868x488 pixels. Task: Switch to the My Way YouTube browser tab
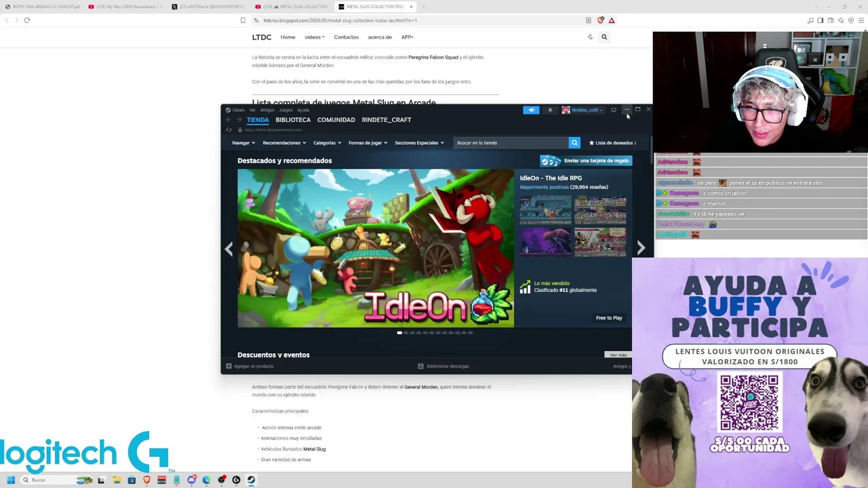click(x=125, y=7)
